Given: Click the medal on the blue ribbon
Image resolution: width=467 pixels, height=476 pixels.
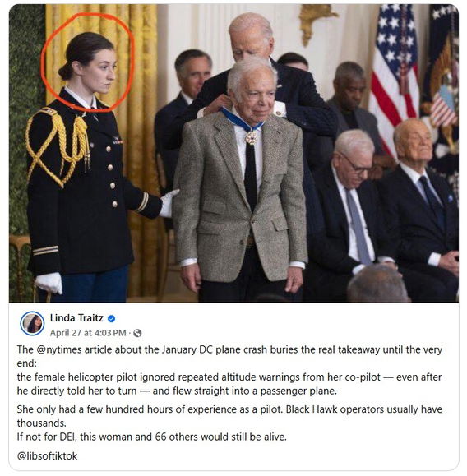Looking at the screenshot, I should pos(252,137).
